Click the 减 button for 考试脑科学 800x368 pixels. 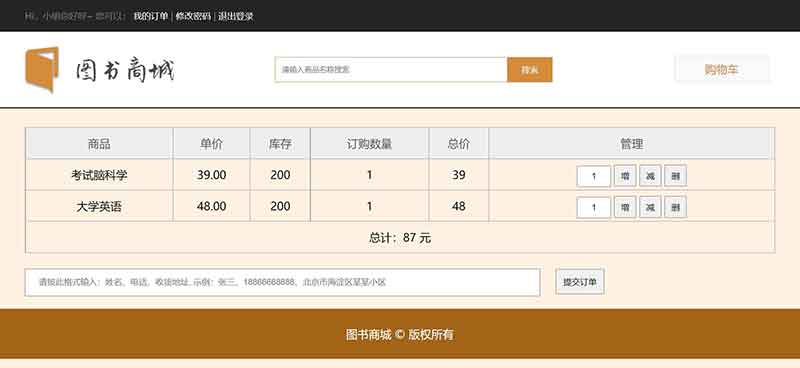[x=650, y=176]
